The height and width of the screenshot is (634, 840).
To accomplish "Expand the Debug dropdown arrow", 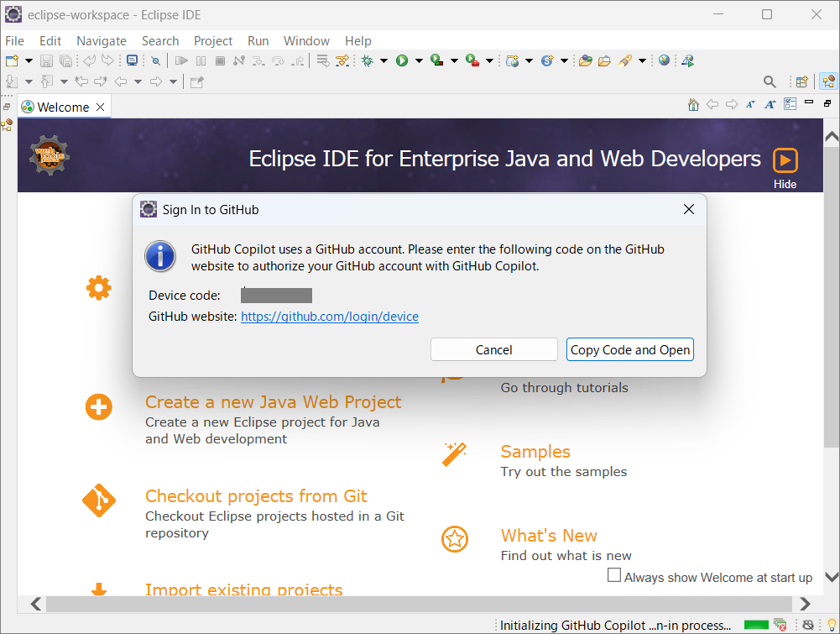I will coord(383,60).
